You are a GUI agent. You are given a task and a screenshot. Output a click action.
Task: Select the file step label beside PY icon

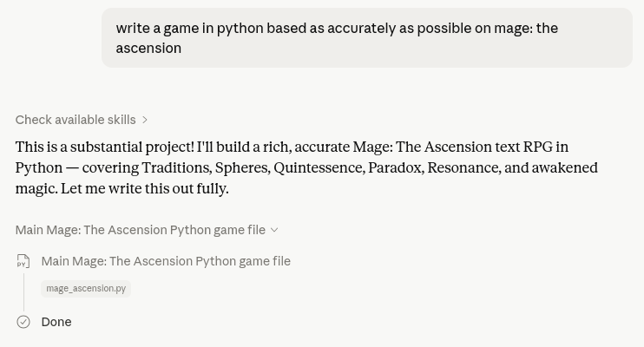point(166,261)
